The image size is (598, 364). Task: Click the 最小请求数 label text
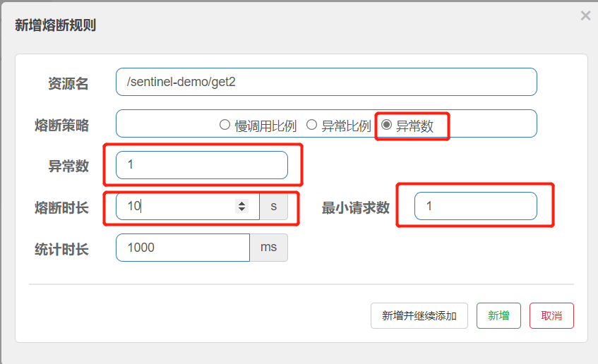[355, 207]
